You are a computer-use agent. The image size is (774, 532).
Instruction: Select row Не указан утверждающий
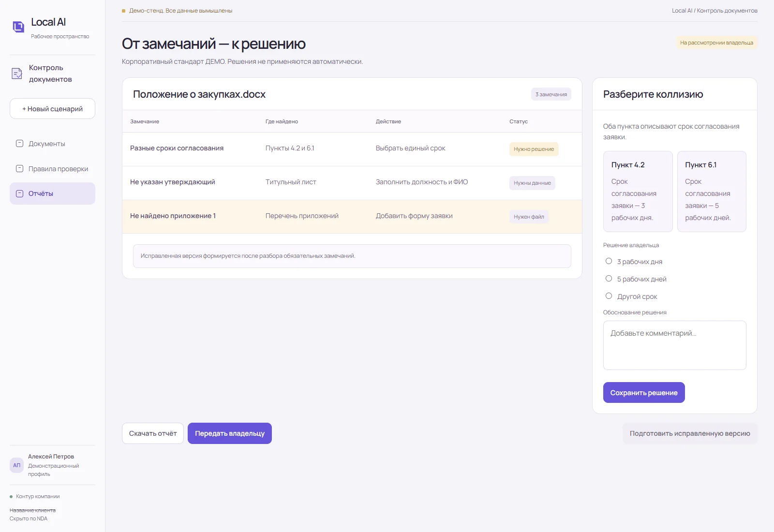coord(352,183)
